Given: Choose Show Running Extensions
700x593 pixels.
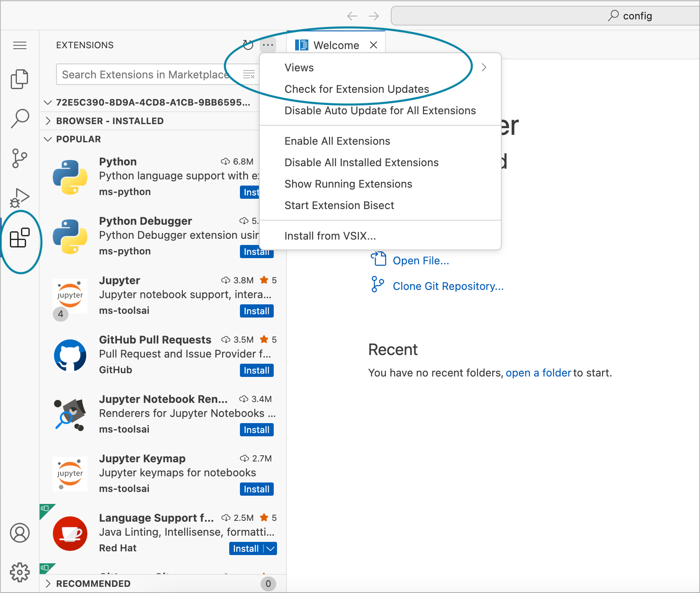Looking at the screenshot, I should [x=380, y=184].
